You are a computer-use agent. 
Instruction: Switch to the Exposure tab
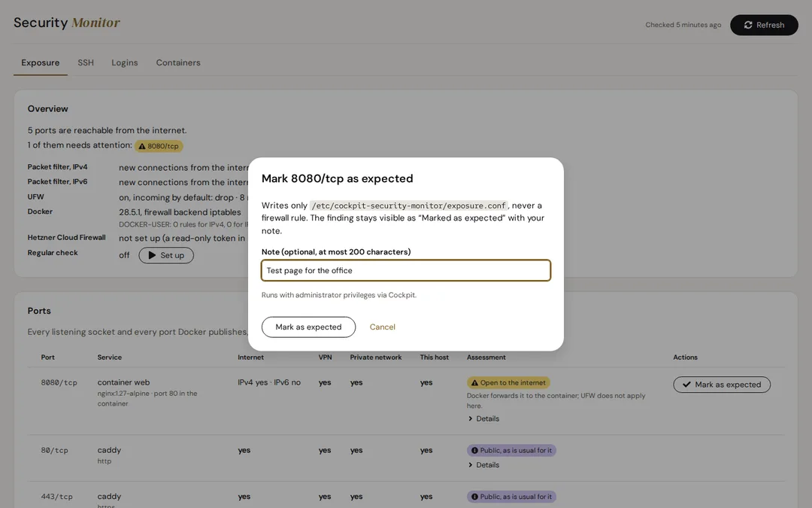point(41,62)
